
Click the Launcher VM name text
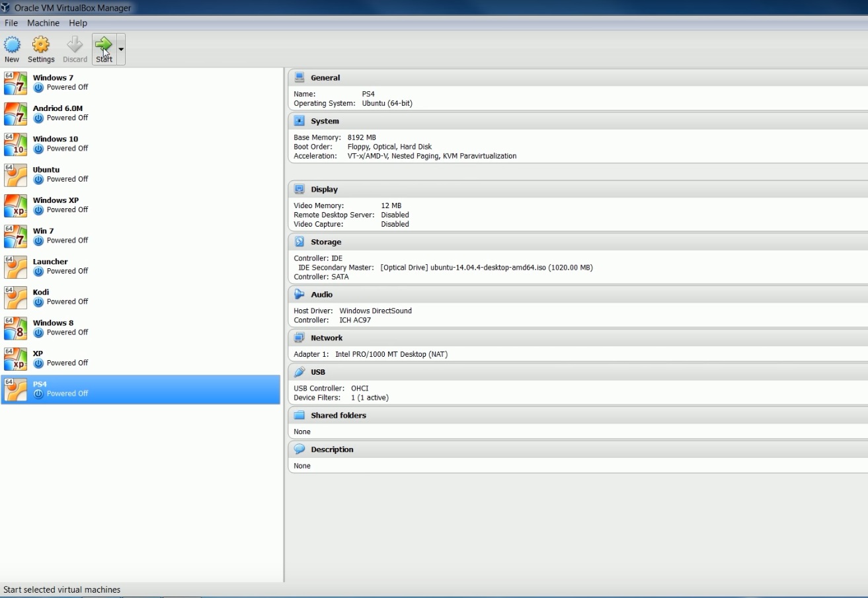click(50, 262)
